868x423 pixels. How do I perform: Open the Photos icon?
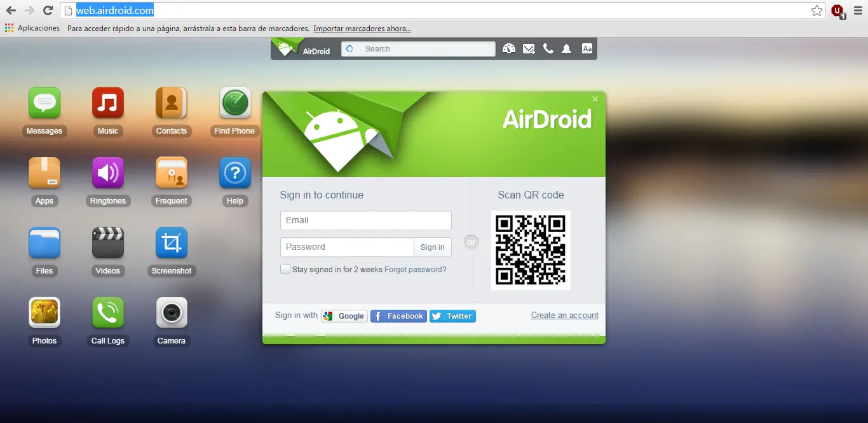[44, 313]
